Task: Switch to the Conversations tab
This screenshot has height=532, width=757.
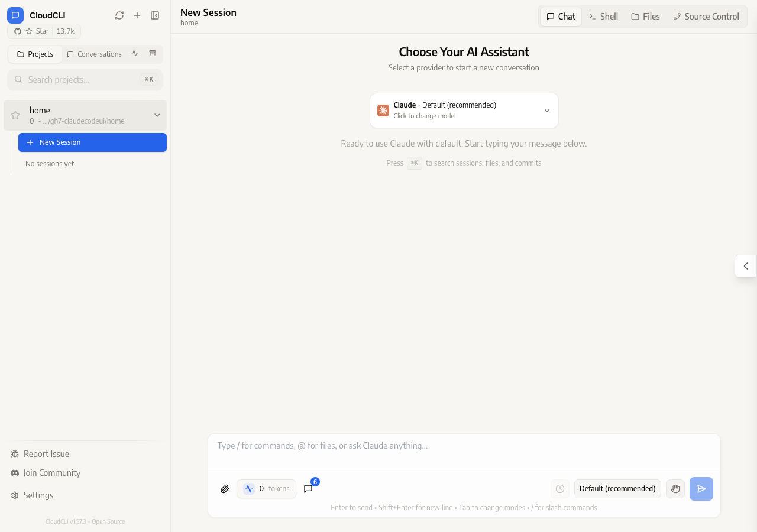Action: point(94,54)
